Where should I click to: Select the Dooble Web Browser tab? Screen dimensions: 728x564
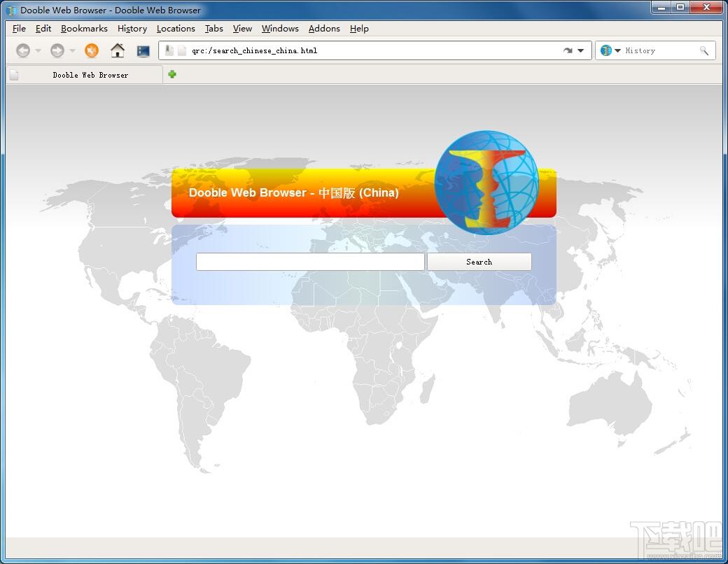[85, 75]
